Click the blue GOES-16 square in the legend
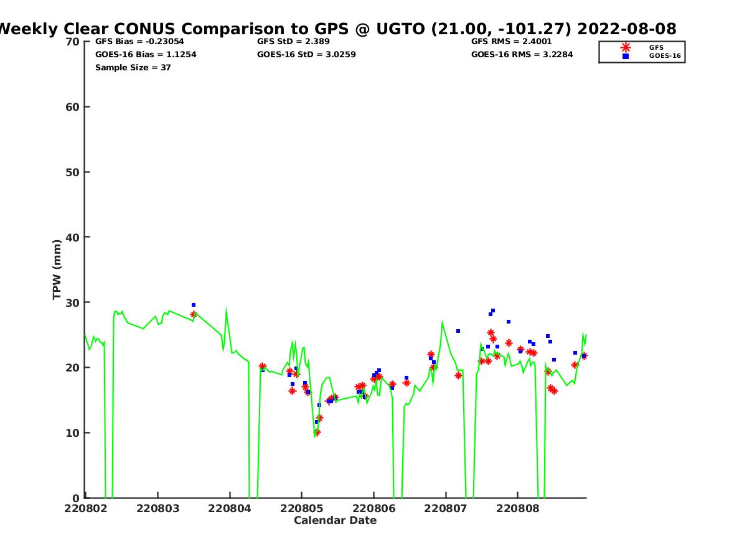 point(626,56)
